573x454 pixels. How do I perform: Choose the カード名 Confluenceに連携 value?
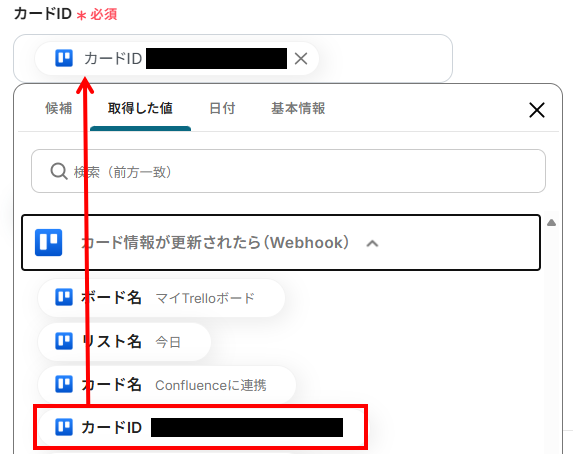167,385
